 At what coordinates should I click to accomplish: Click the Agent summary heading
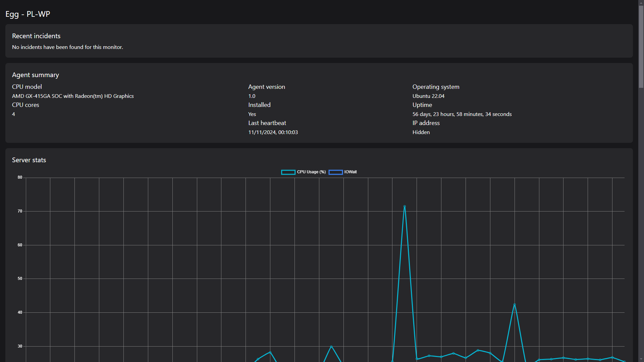coord(36,75)
